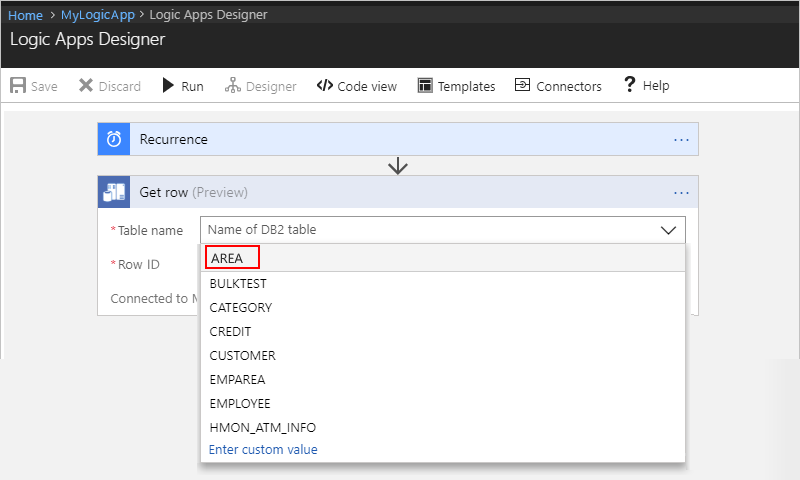Start the logic app with Run
The image size is (800, 480).
point(183,86)
